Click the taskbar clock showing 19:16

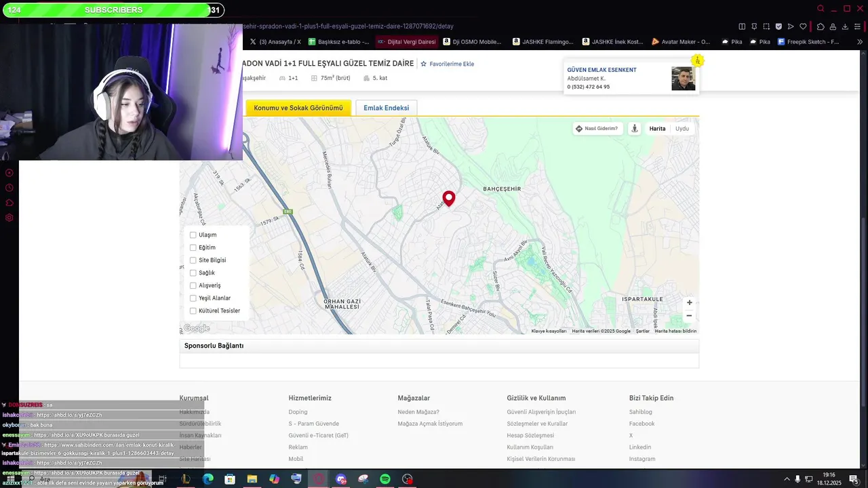click(829, 479)
